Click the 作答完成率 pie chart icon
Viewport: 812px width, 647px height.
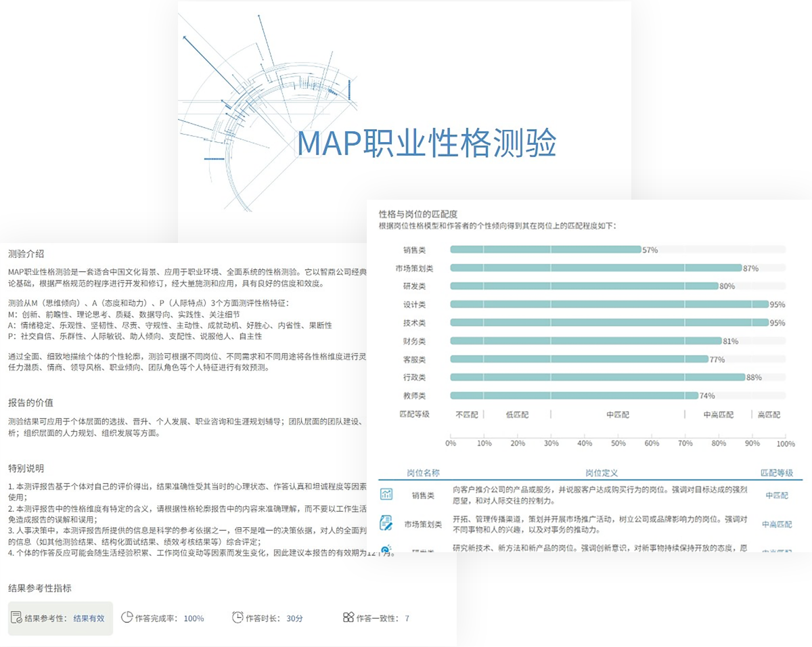click(x=127, y=617)
